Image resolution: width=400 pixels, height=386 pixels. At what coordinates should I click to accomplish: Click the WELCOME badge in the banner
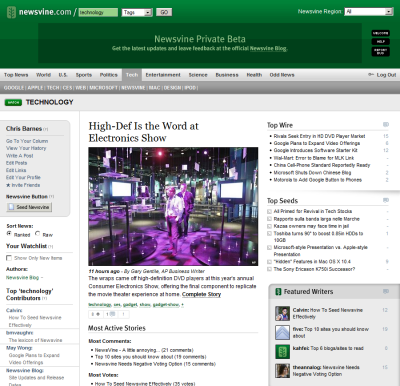pos(380,33)
